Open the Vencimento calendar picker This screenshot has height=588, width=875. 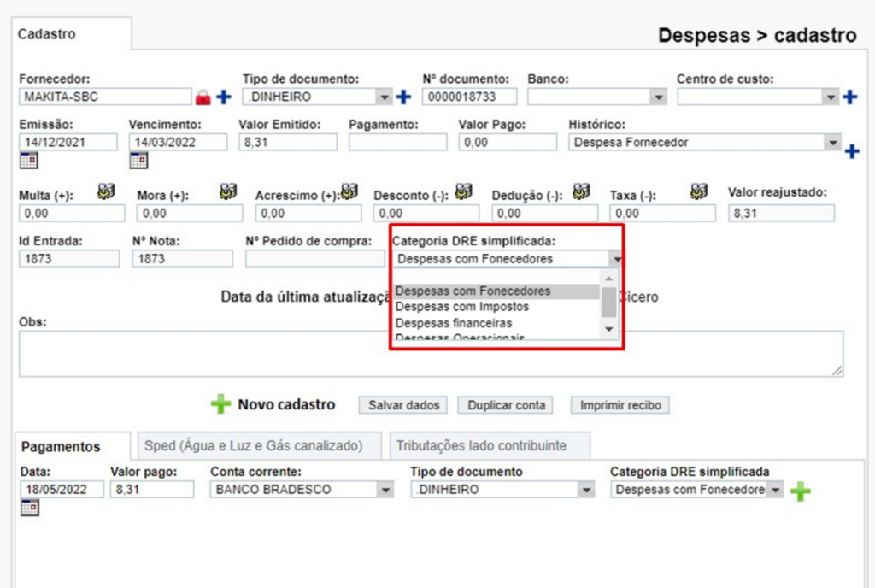click(x=138, y=161)
